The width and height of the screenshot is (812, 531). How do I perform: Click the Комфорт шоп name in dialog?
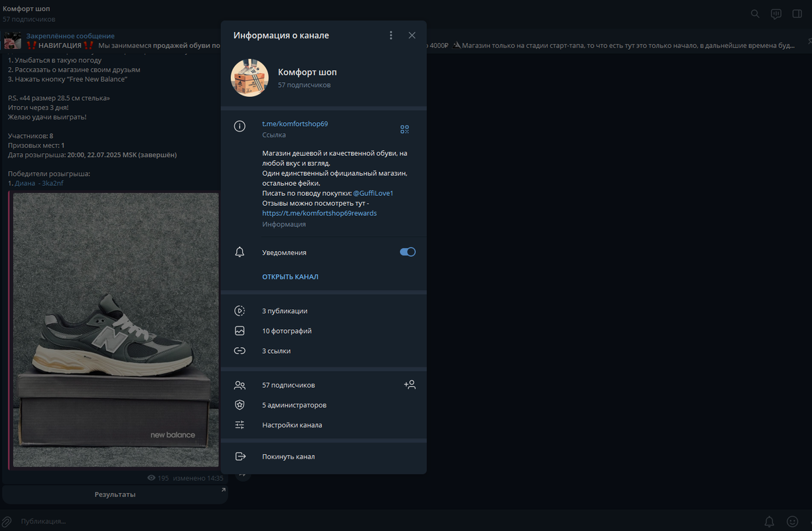(307, 72)
